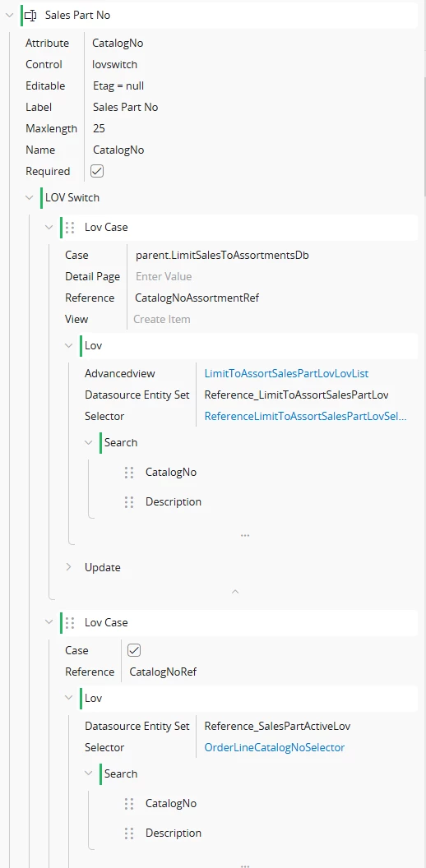Grab the first Lov Case drag handle

(x=70, y=228)
